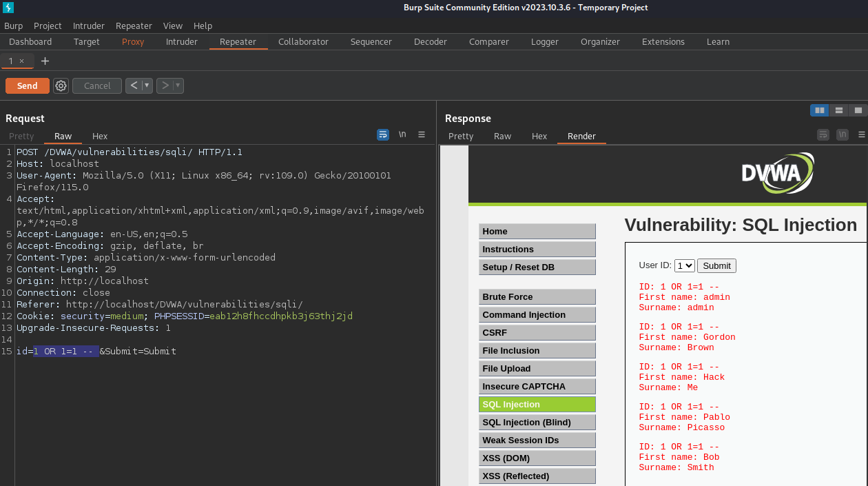The image size is (868, 486).
Task: Switch to the Extensions tab
Action: 663,42
